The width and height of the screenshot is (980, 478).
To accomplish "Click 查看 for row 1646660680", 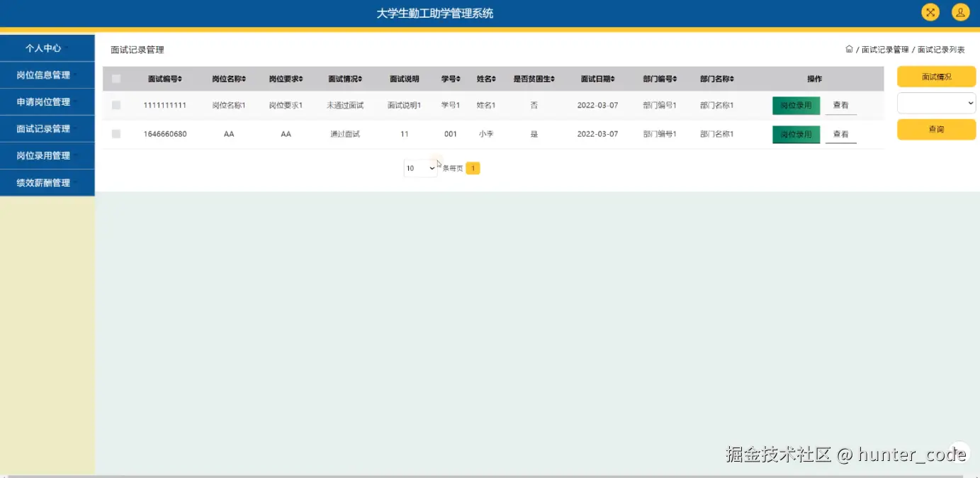I will click(840, 134).
